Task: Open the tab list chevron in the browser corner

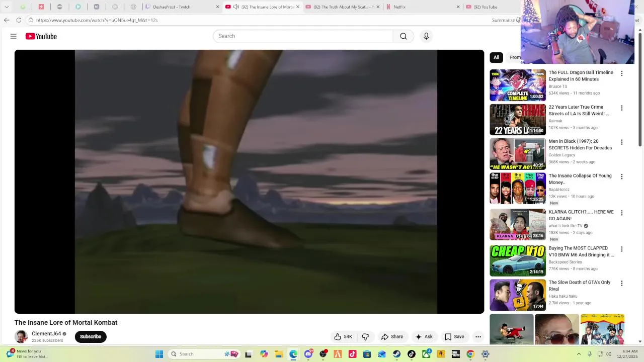Action: tap(7, 7)
